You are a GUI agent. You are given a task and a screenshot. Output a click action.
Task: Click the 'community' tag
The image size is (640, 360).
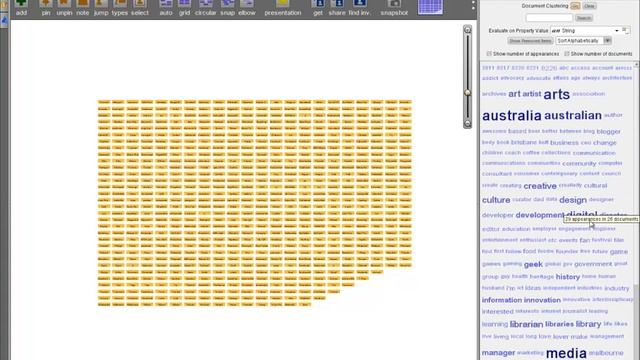click(x=579, y=164)
